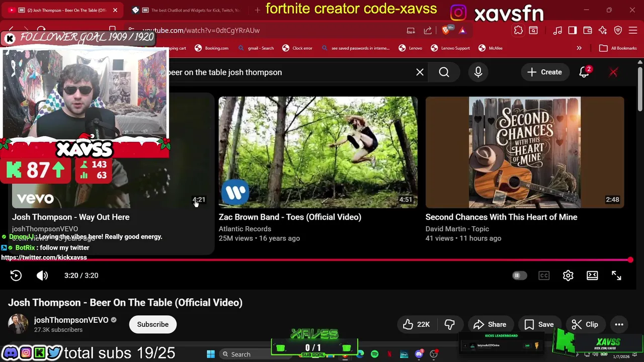Click the video progress bar end

point(630,260)
